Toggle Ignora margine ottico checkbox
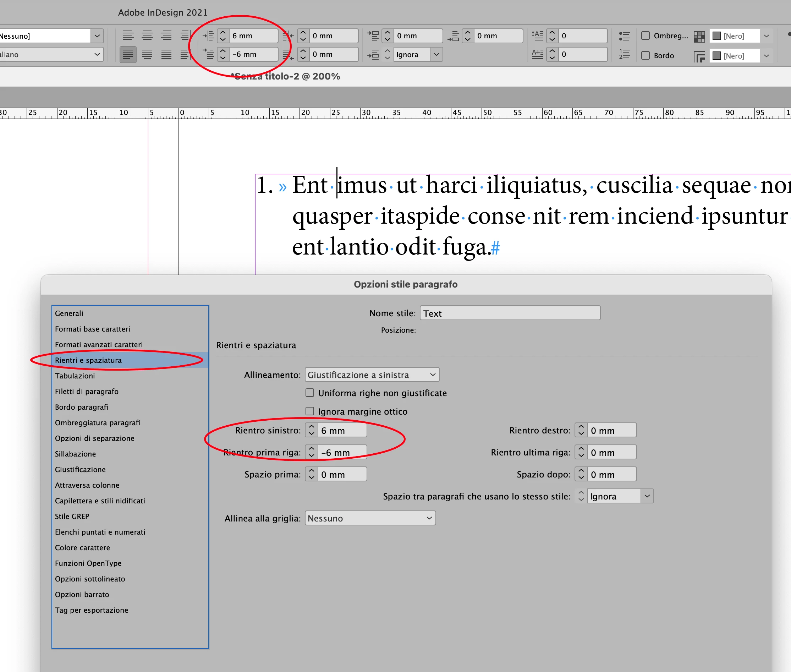This screenshot has width=791, height=672. (310, 411)
